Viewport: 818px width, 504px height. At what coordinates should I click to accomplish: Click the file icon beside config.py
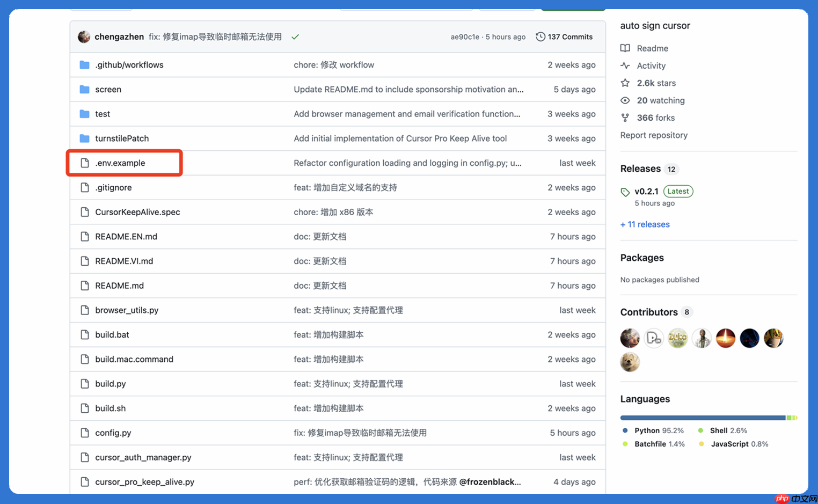click(84, 433)
